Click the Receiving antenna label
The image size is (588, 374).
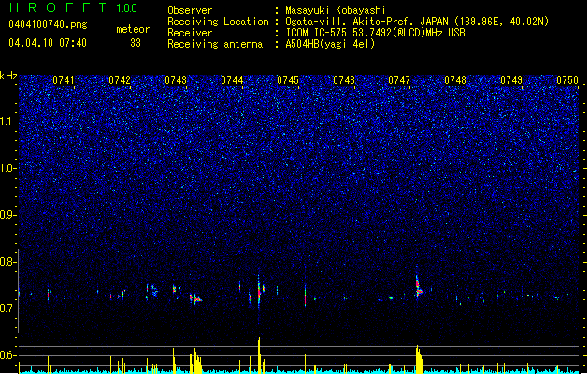(215, 44)
